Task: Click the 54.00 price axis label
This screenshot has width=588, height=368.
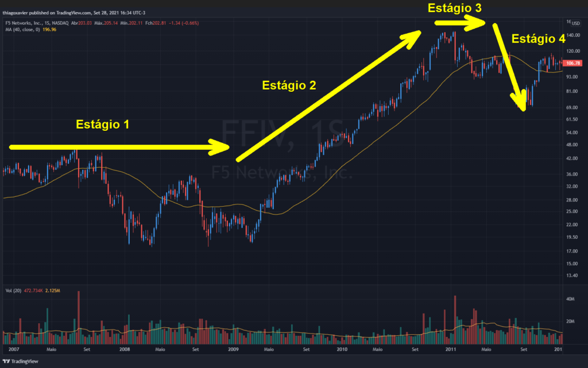Action: [x=572, y=133]
